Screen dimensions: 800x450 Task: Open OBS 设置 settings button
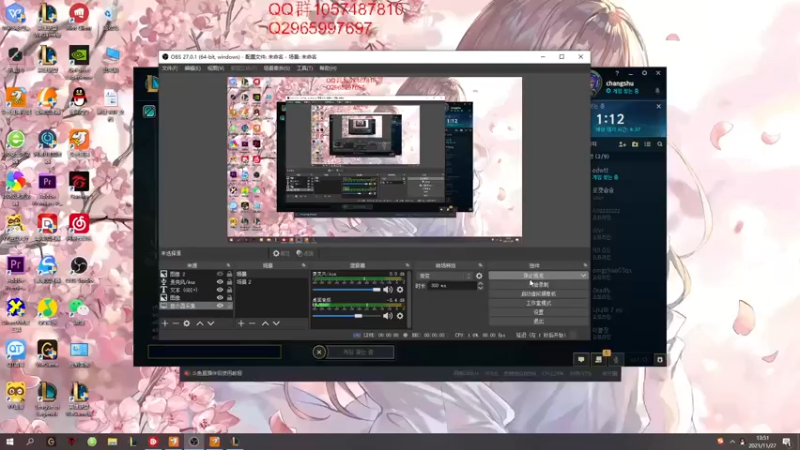coord(538,312)
